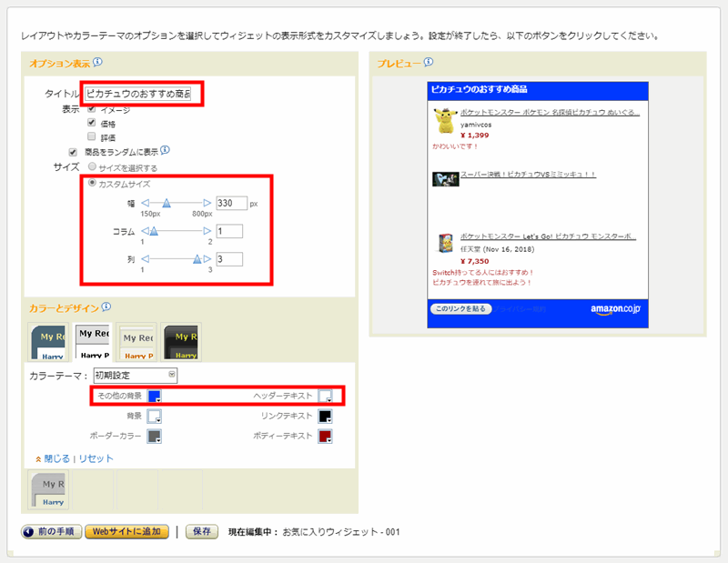Click the info icon beside オプション表示

tap(97, 62)
